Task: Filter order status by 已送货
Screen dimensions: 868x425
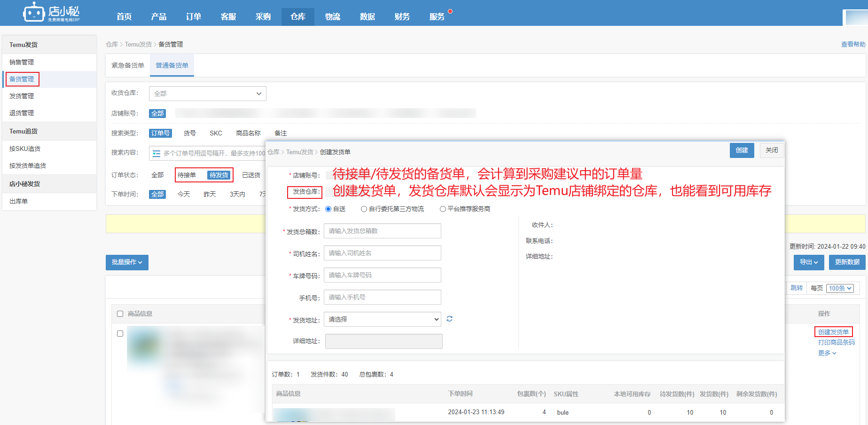Action: tap(251, 175)
